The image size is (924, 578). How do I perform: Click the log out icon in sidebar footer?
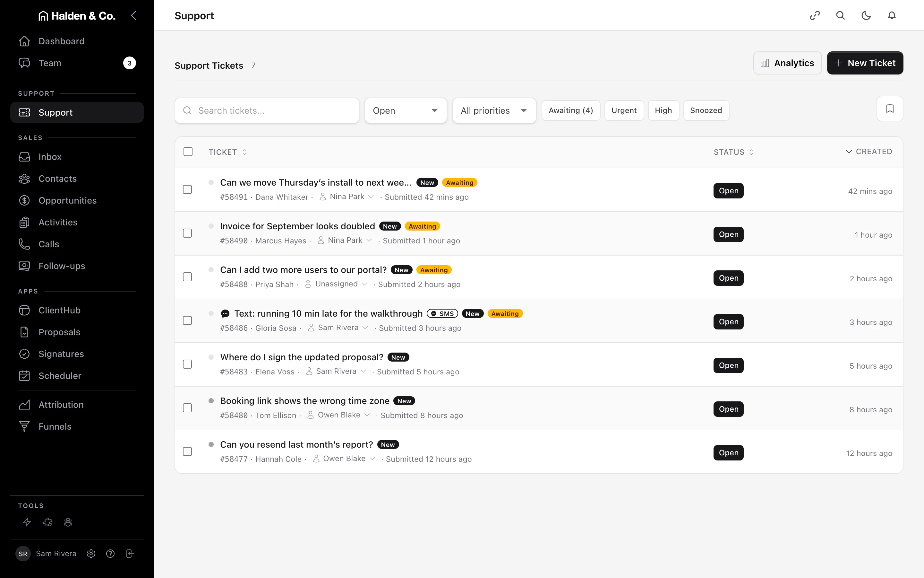coord(130,554)
